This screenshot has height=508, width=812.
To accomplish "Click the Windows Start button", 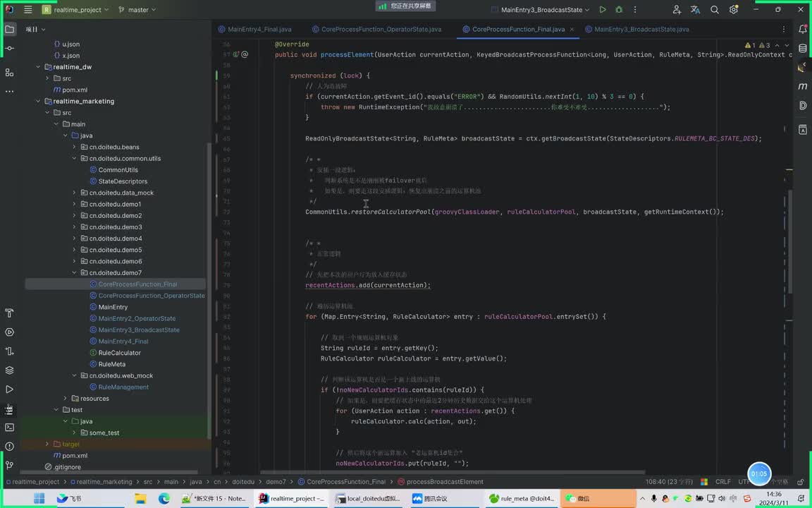I will [39, 498].
